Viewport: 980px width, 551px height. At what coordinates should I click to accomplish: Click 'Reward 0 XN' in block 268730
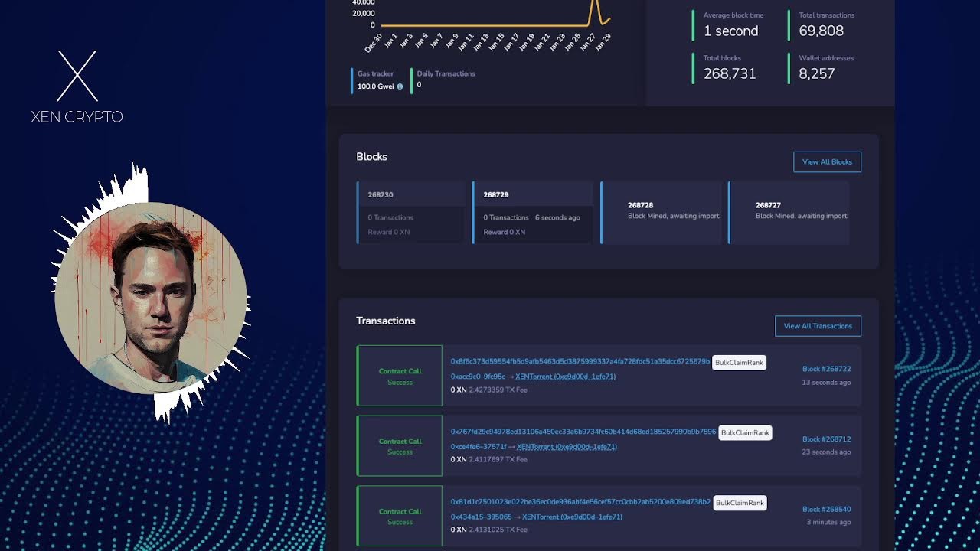[388, 232]
